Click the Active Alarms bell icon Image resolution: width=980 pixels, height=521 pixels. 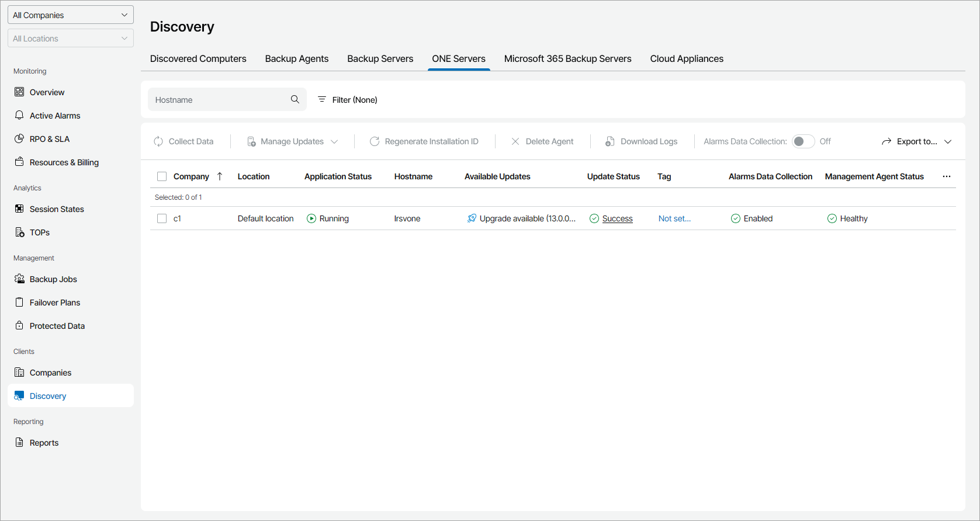click(19, 115)
